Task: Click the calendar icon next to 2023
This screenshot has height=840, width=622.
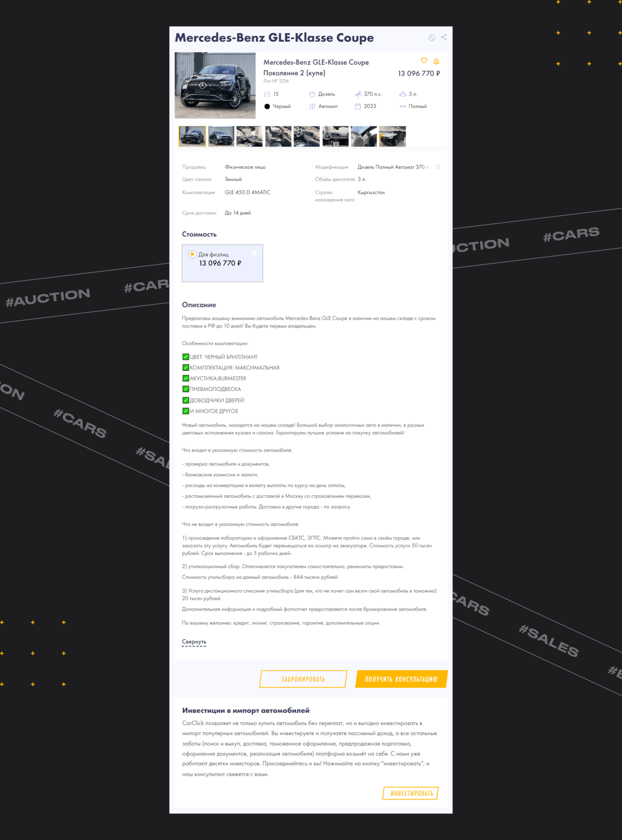Action: [358, 106]
